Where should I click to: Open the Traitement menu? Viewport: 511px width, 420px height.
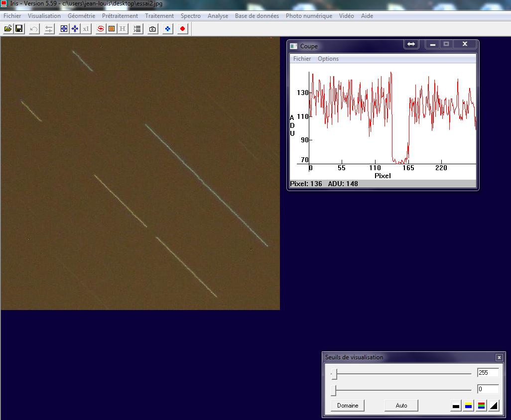[x=159, y=16]
